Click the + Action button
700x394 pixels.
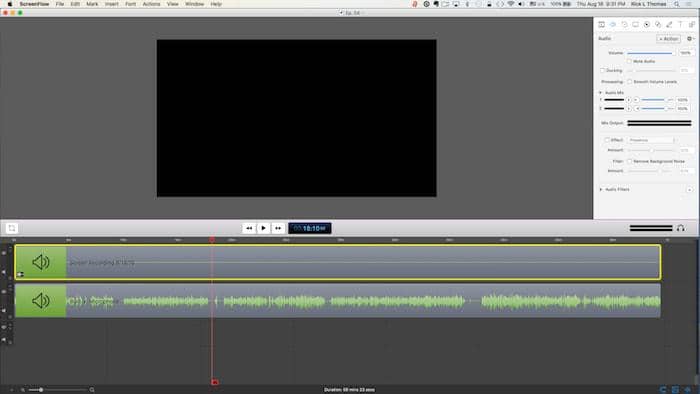668,39
